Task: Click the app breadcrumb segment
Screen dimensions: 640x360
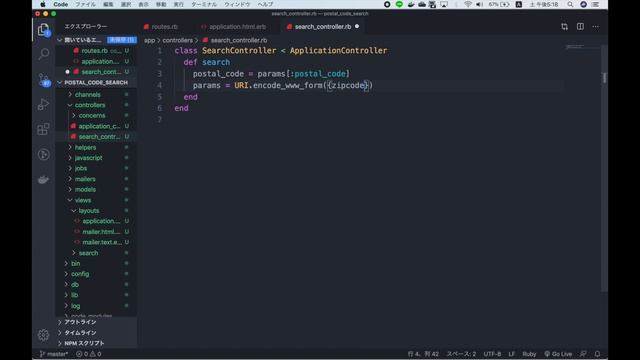Action: tap(149, 40)
